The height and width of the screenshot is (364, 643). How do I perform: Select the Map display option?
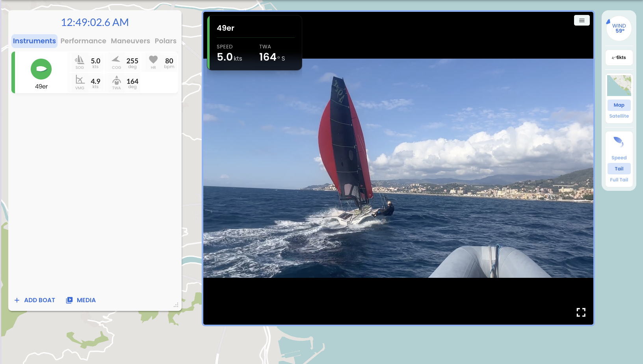coord(619,105)
